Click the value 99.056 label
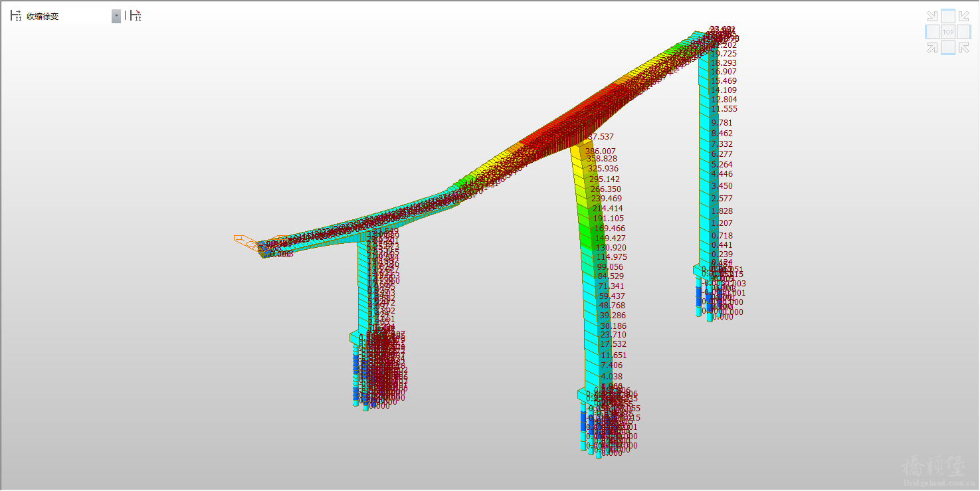This screenshot has height=491, width=980. coord(610,267)
